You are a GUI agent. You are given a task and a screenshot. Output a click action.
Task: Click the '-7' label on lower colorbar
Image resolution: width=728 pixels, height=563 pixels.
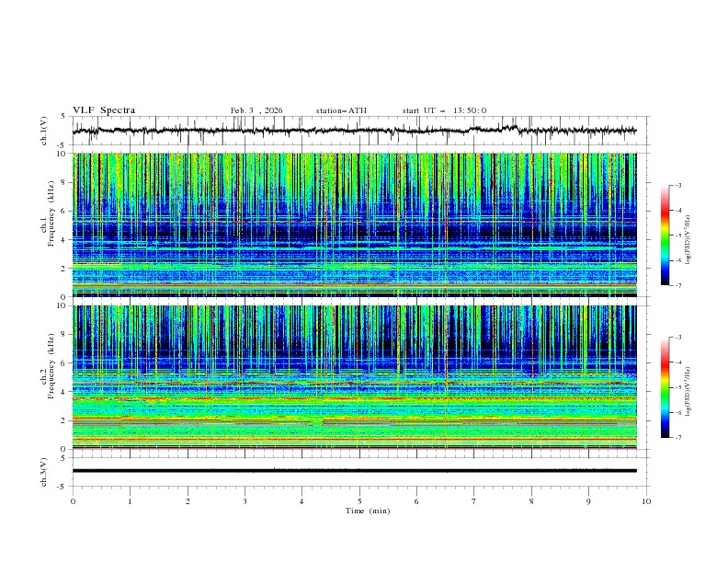point(677,437)
